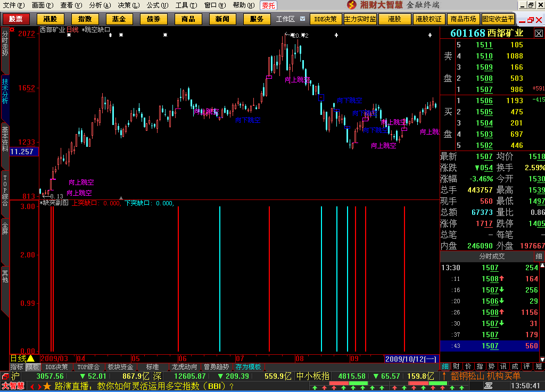Open the 商品市场 workspace button
This screenshot has height=392, width=545.
463,19
